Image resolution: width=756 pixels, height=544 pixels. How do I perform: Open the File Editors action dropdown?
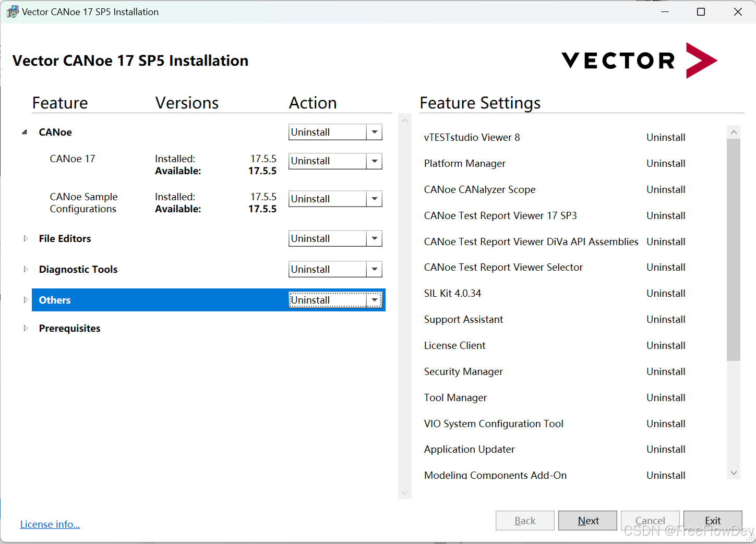coord(374,238)
